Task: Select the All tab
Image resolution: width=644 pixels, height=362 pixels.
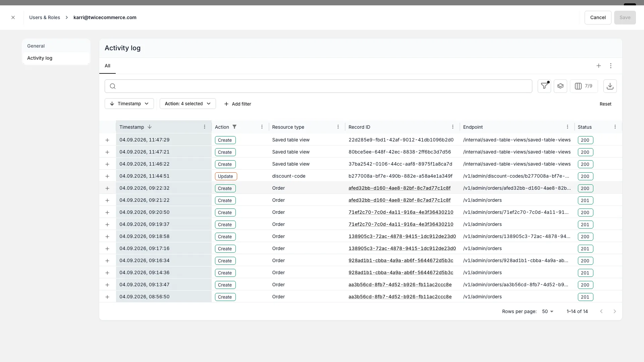Action: pos(107,66)
